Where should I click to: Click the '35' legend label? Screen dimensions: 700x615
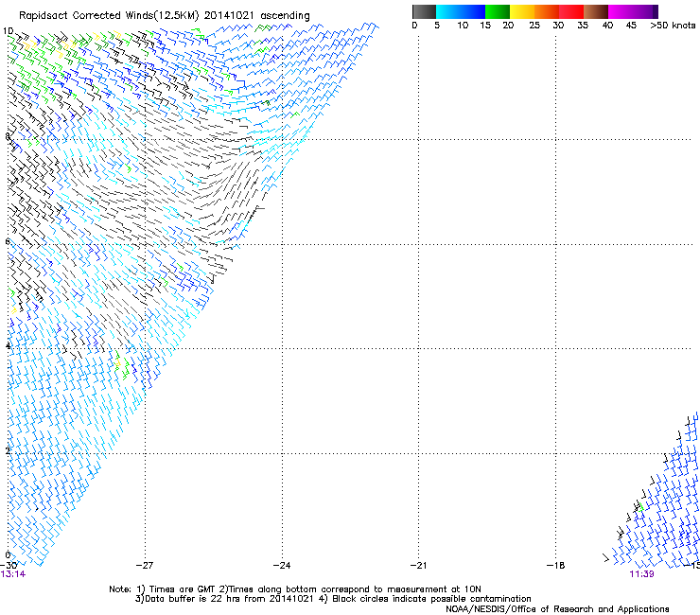tap(583, 25)
